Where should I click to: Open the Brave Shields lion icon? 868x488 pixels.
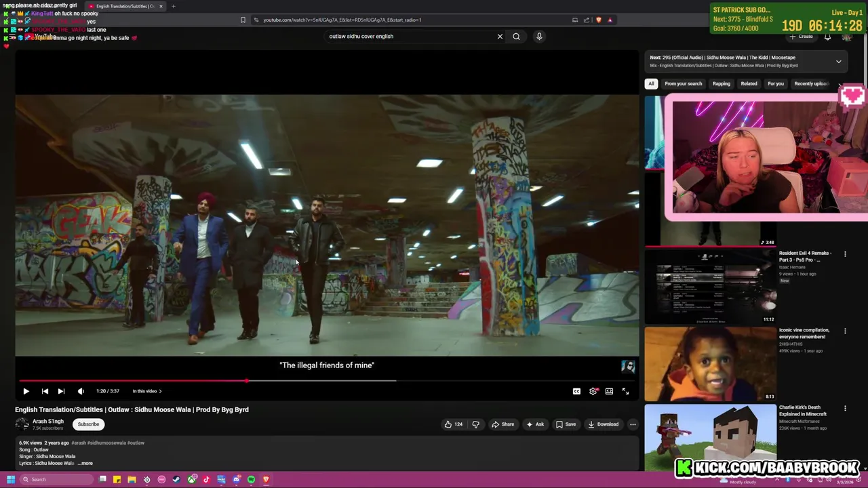(598, 20)
